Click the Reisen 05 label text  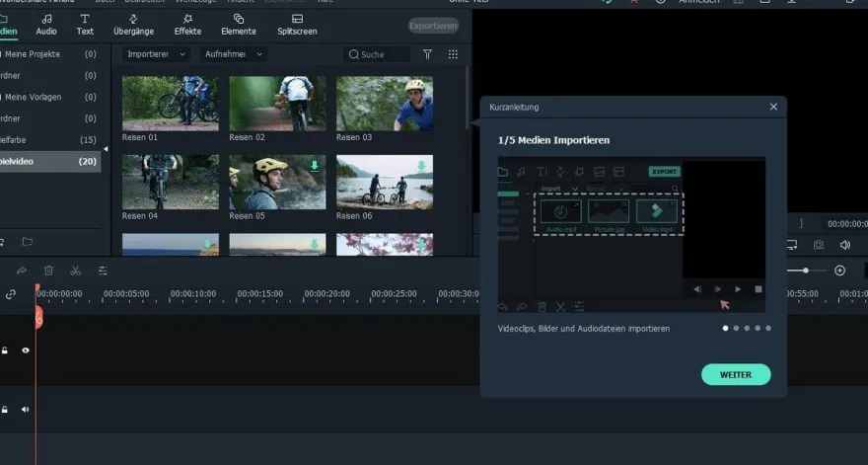point(247,216)
